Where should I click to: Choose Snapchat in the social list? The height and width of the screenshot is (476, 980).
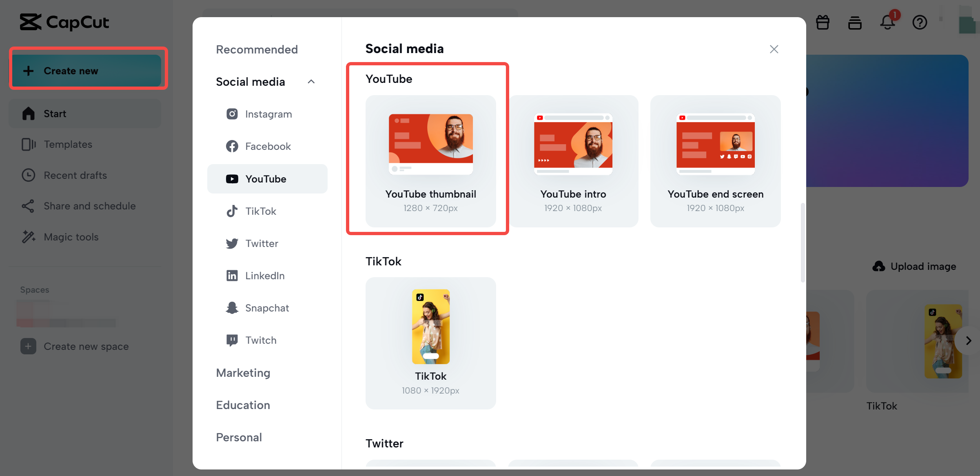[267, 308]
